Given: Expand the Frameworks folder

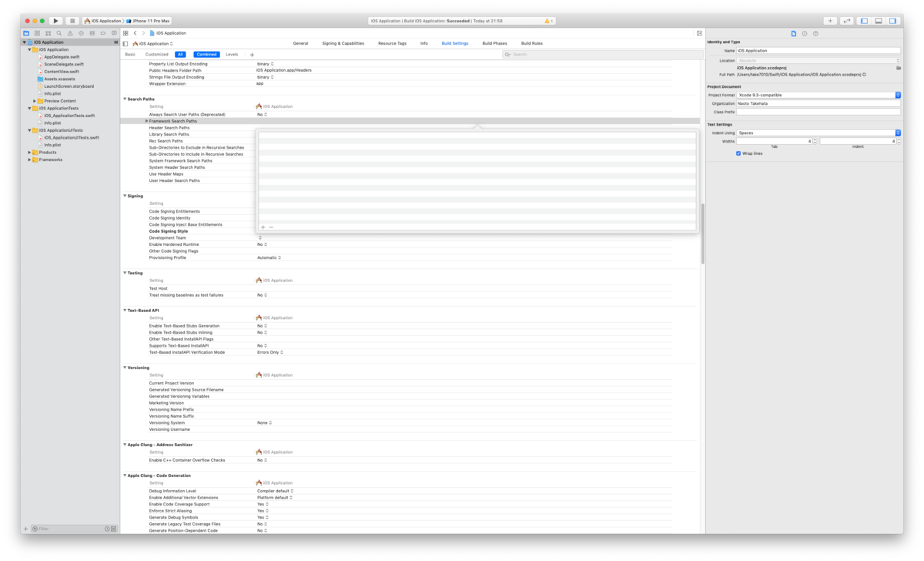Looking at the screenshot, I should 29,160.
